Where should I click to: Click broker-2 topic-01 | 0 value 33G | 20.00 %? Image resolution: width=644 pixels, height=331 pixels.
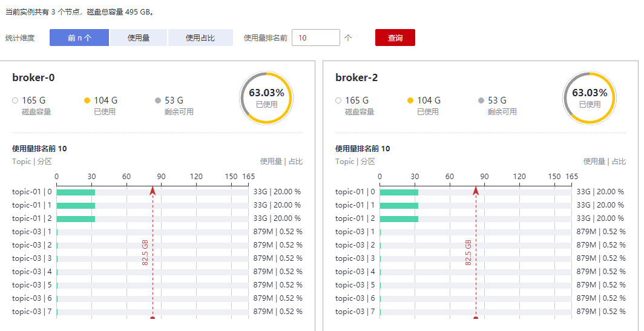click(x=600, y=192)
